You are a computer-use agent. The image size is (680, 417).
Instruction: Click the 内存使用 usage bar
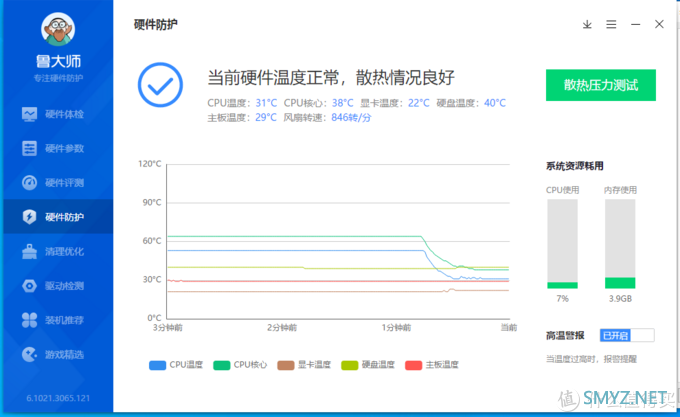click(620, 244)
